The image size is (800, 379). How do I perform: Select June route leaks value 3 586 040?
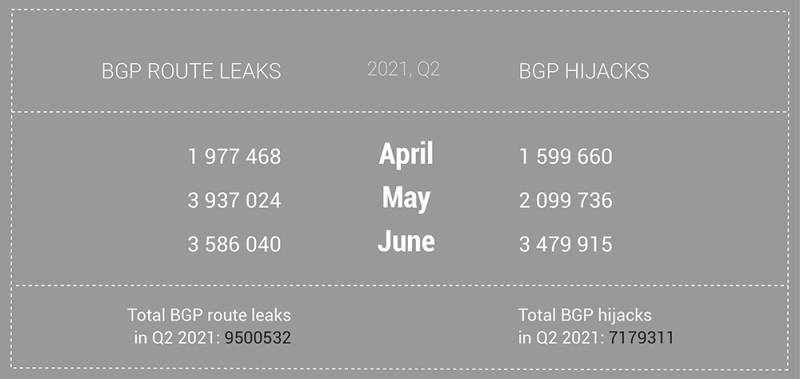(234, 244)
